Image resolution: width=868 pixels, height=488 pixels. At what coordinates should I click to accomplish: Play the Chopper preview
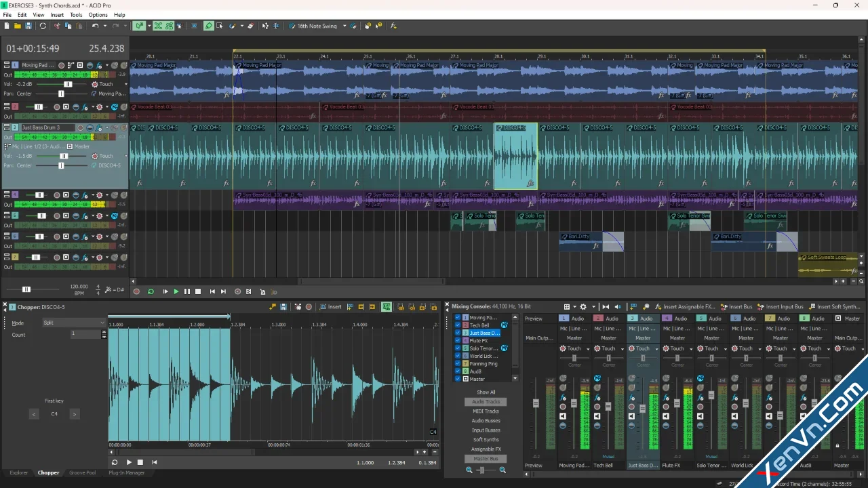pos(129,462)
